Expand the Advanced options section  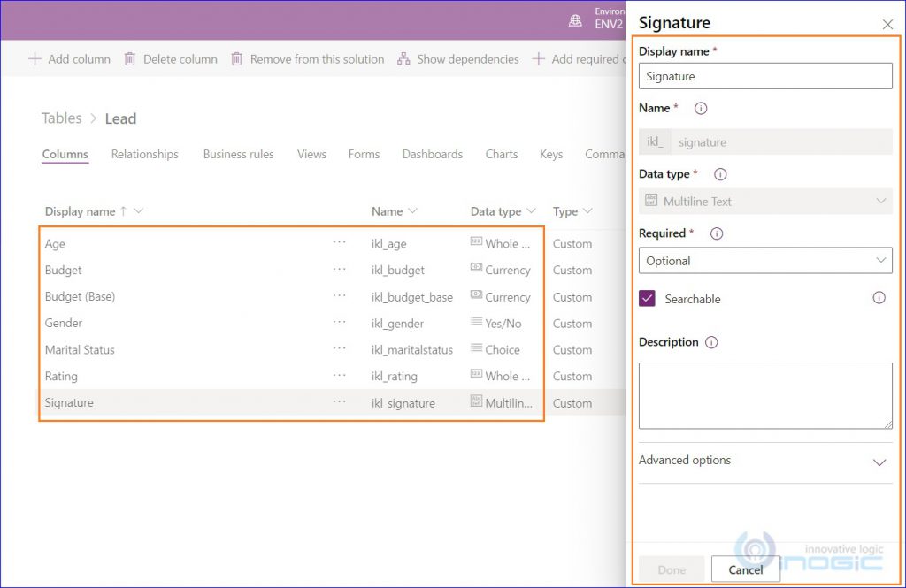tap(879, 462)
